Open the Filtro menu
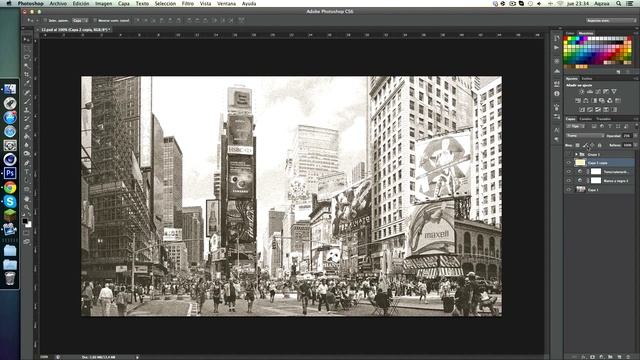 [x=188, y=3]
